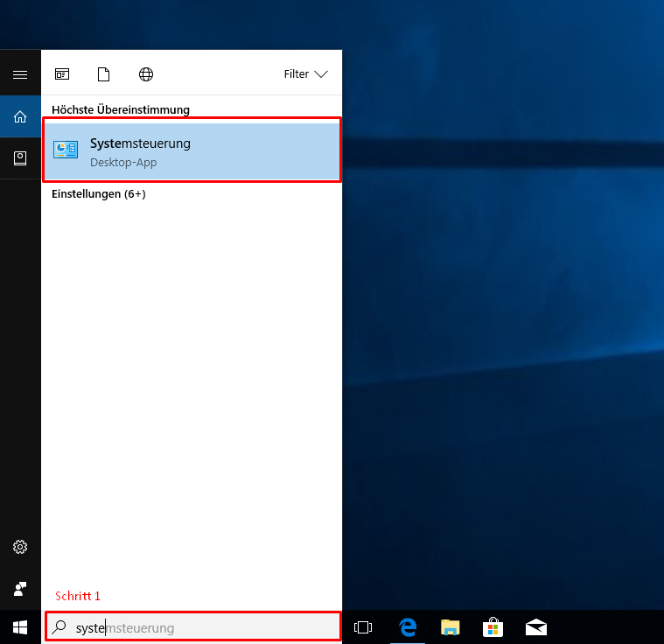The image size is (664, 644).
Task: Filter results by Documents icon
Action: coord(104,74)
